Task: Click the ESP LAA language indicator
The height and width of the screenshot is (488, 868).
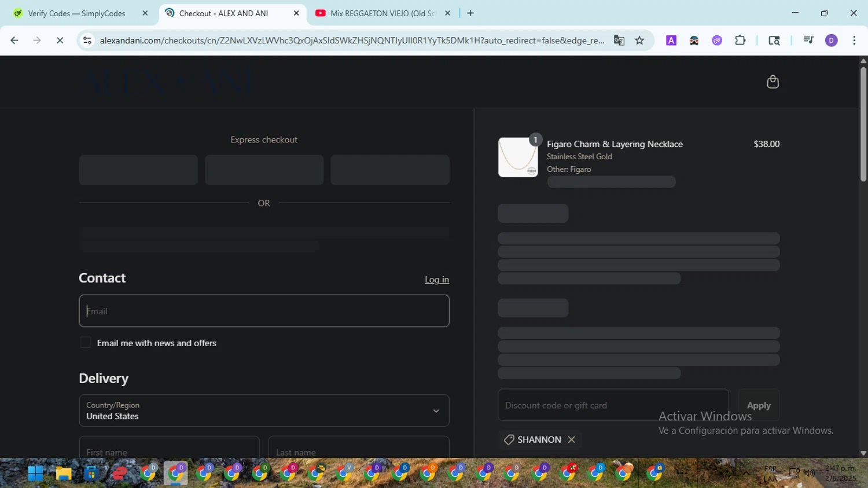Action: click(770, 474)
